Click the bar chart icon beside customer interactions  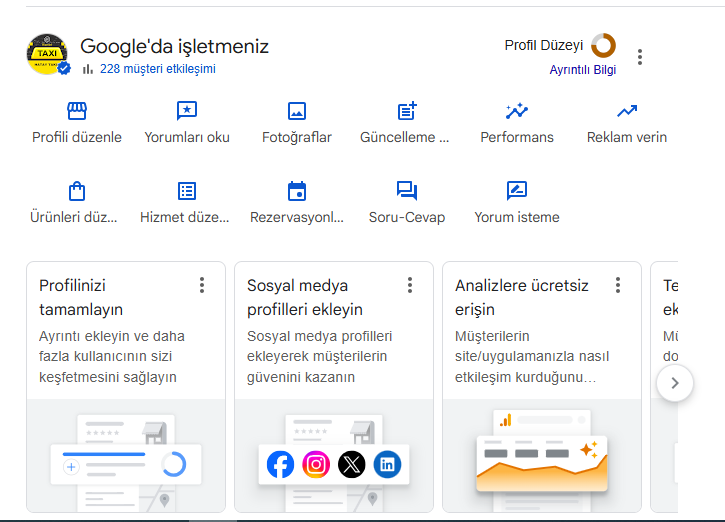pos(88,69)
